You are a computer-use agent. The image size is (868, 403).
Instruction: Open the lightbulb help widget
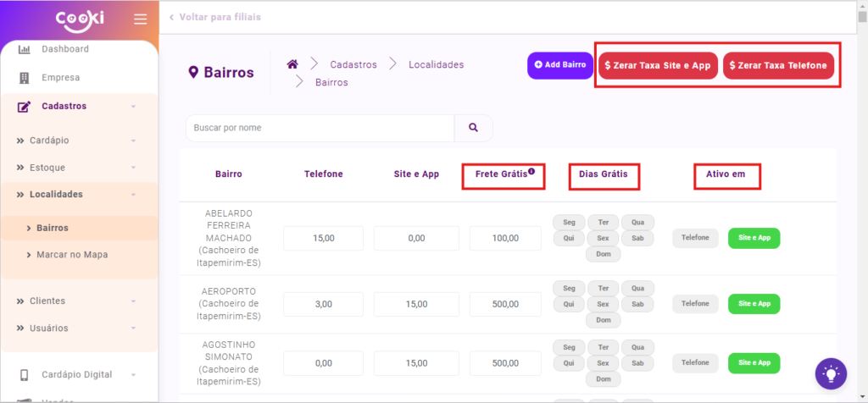tap(831, 373)
